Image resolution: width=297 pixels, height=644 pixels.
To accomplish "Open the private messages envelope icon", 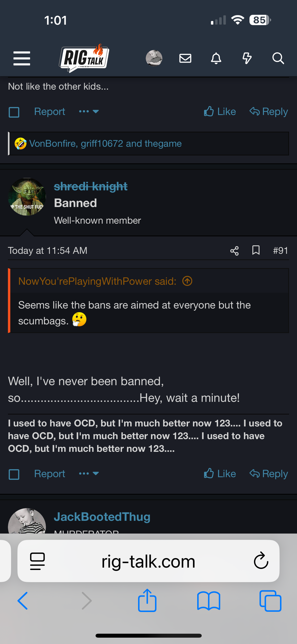I will [185, 58].
